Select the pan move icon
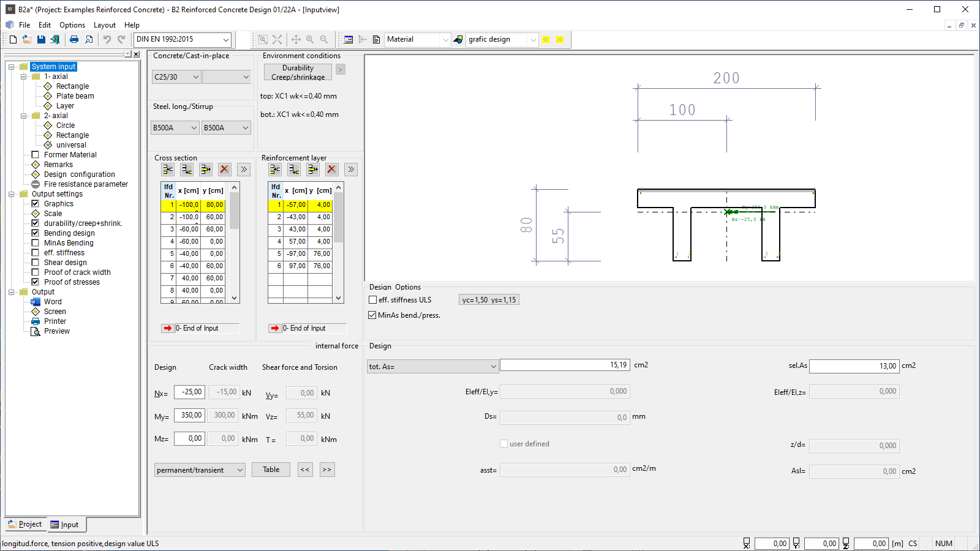 click(x=296, y=40)
